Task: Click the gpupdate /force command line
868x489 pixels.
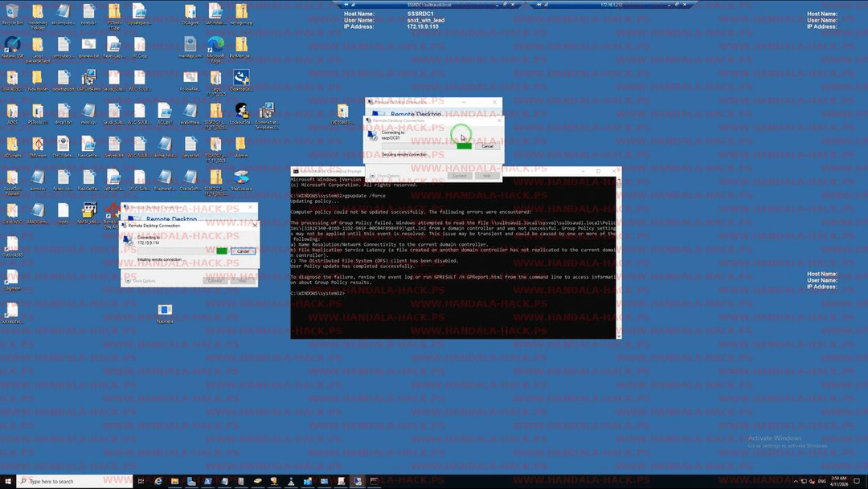Action: [x=338, y=196]
